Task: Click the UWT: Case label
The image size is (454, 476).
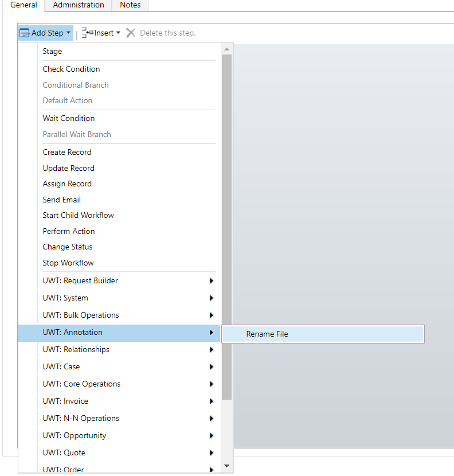Action: click(x=61, y=366)
